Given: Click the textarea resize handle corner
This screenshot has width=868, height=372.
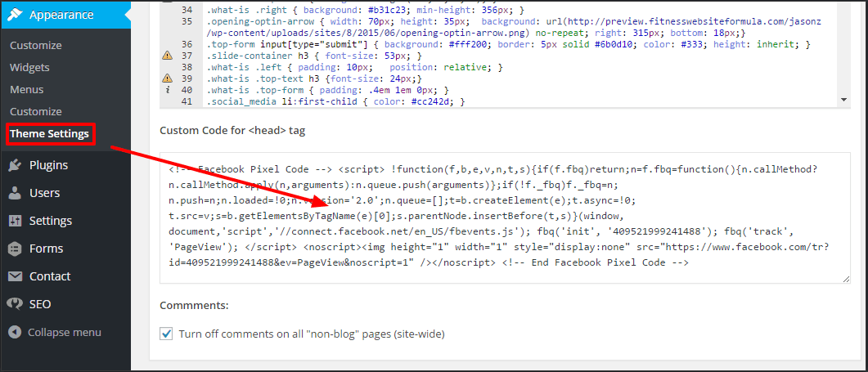Looking at the screenshot, I should coord(846,279).
